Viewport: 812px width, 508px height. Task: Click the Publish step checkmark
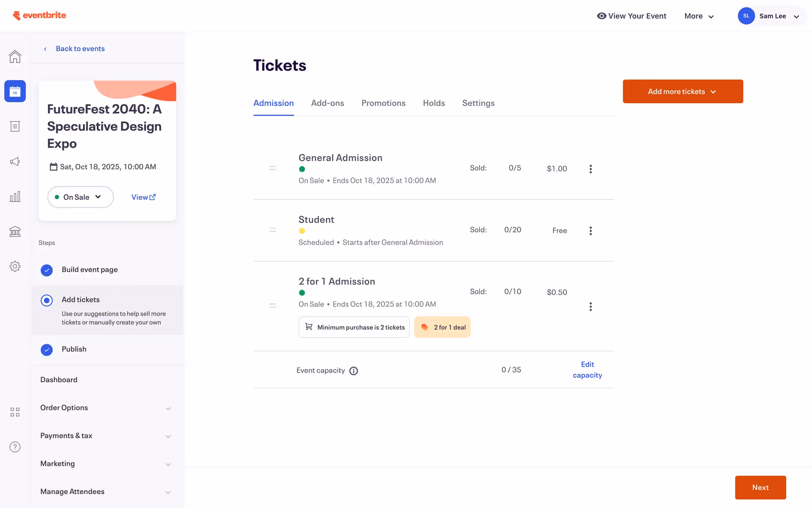tap(47, 350)
